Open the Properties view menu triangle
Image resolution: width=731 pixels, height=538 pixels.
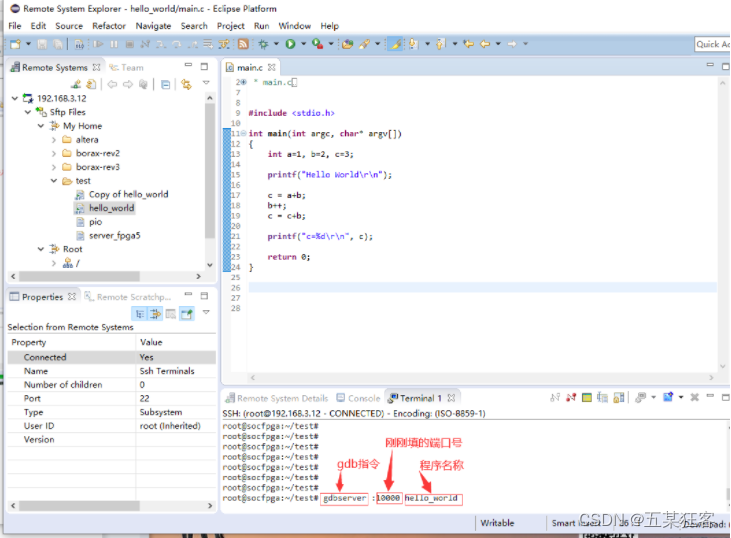tap(206, 312)
